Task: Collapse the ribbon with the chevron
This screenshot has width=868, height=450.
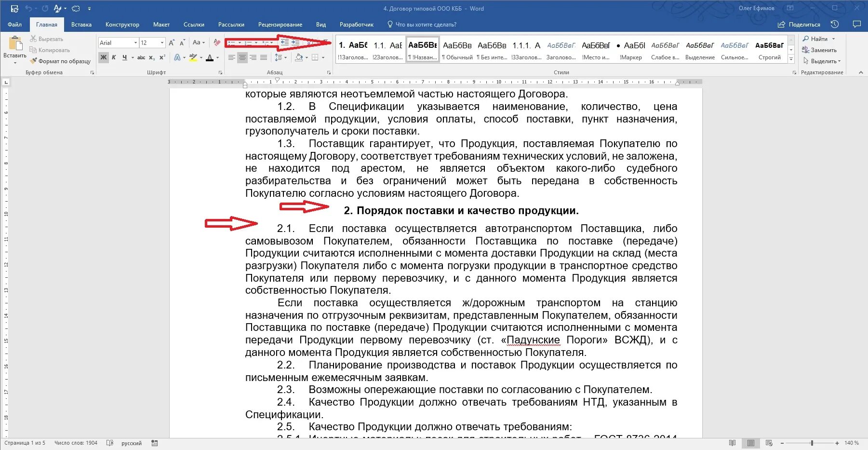Action: pos(861,72)
